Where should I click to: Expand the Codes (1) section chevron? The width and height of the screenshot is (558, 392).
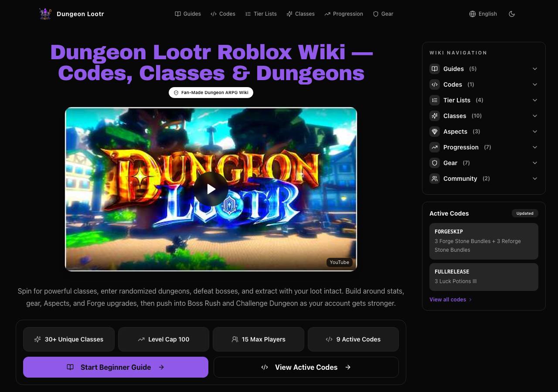point(535,84)
